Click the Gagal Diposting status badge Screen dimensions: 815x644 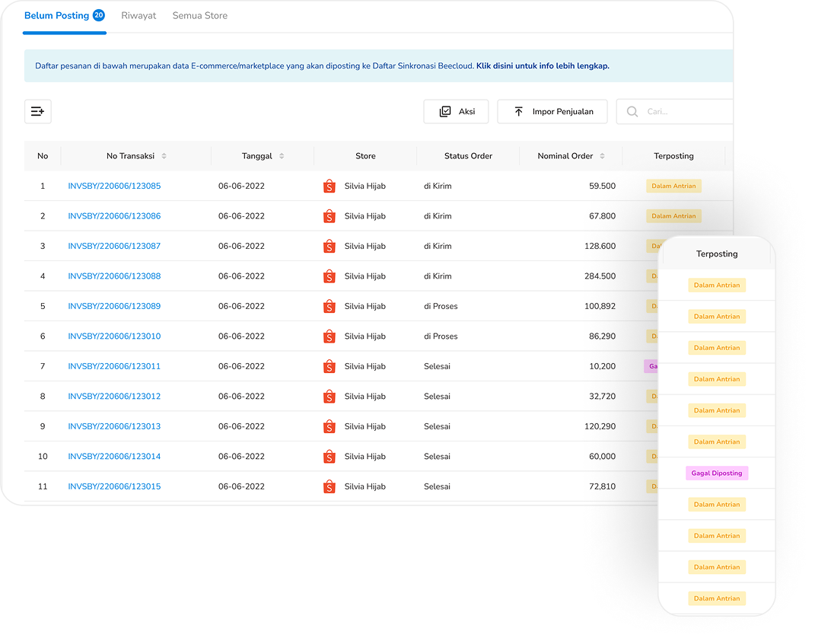point(716,473)
